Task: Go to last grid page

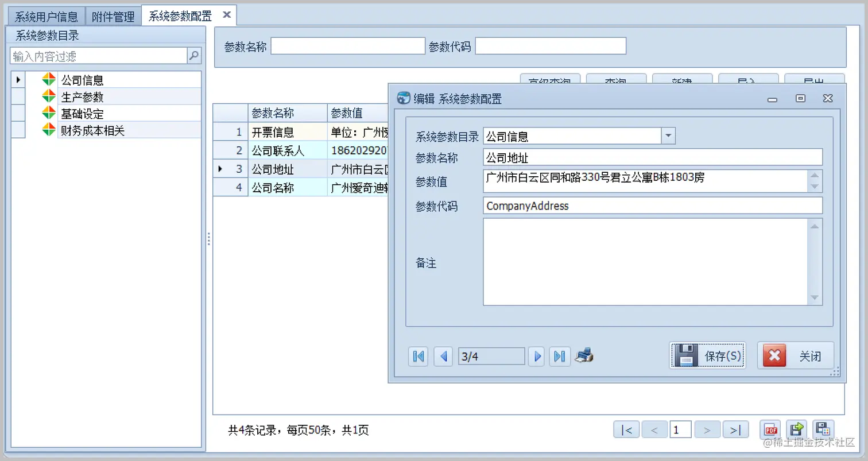Action: [735, 429]
